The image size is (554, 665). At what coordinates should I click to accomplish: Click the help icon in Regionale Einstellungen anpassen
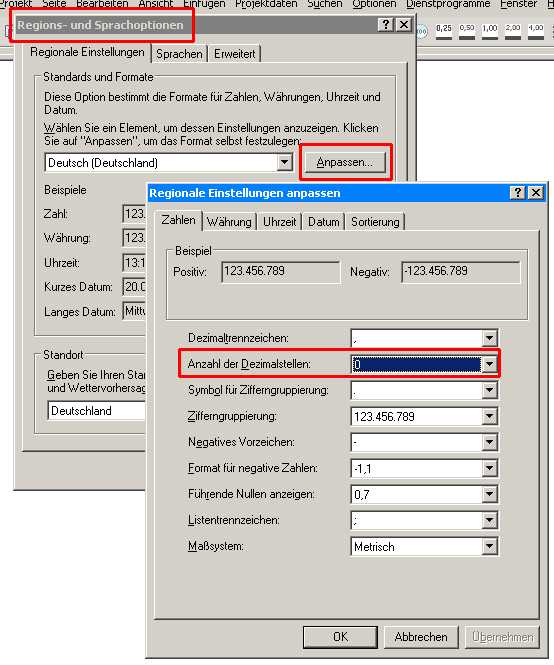pos(517,193)
